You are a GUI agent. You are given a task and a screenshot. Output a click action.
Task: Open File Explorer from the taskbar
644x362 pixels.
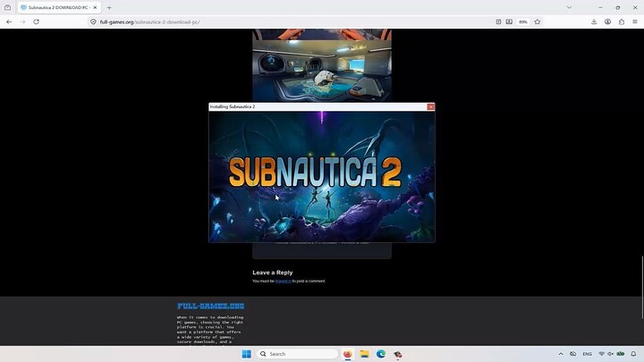click(364, 354)
